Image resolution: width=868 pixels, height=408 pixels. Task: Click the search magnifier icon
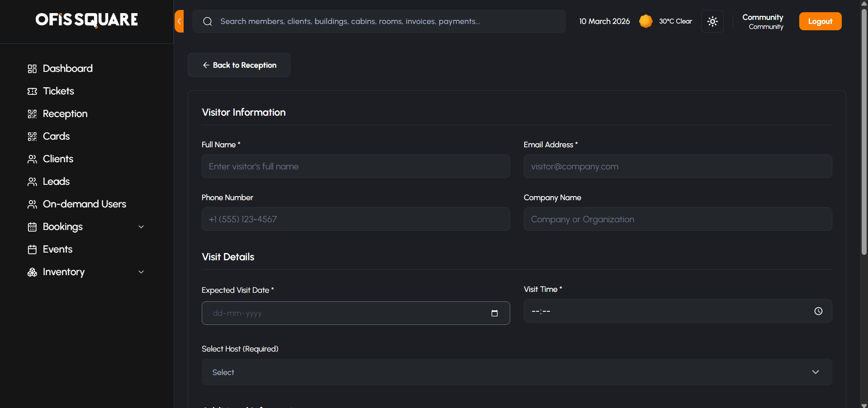(x=208, y=21)
